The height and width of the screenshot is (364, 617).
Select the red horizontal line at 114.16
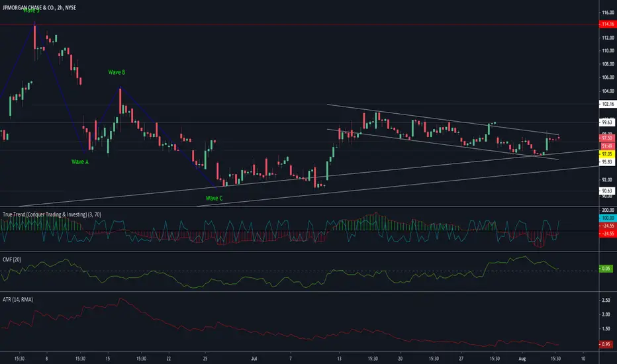click(x=299, y=24)
